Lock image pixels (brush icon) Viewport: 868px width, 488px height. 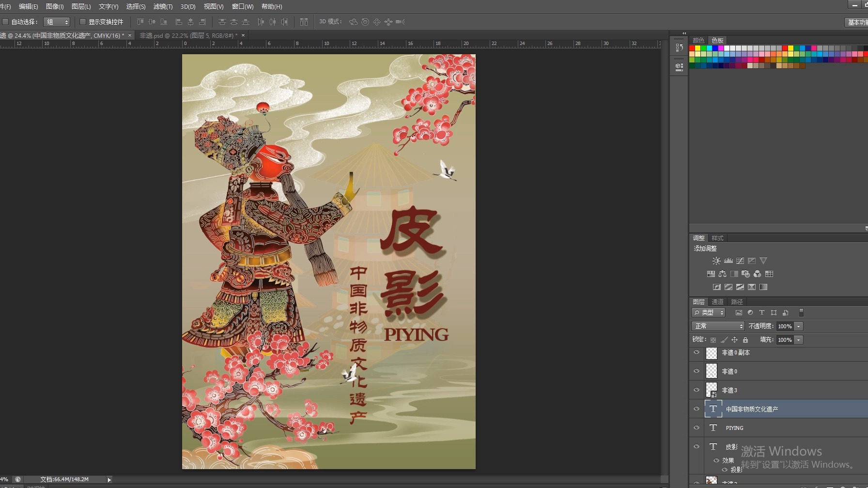click(x=724, y=340)
